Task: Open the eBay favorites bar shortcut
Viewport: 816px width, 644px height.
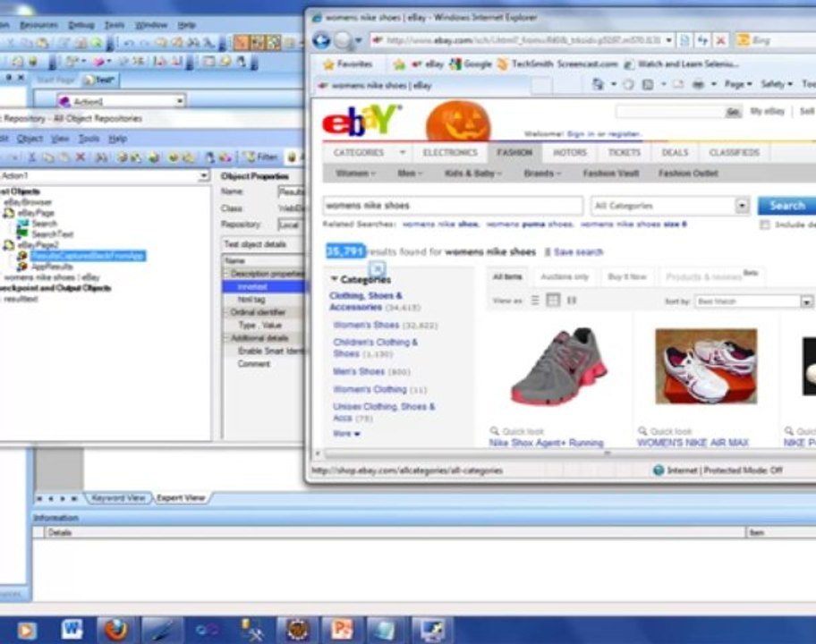Action: [427, 64]
